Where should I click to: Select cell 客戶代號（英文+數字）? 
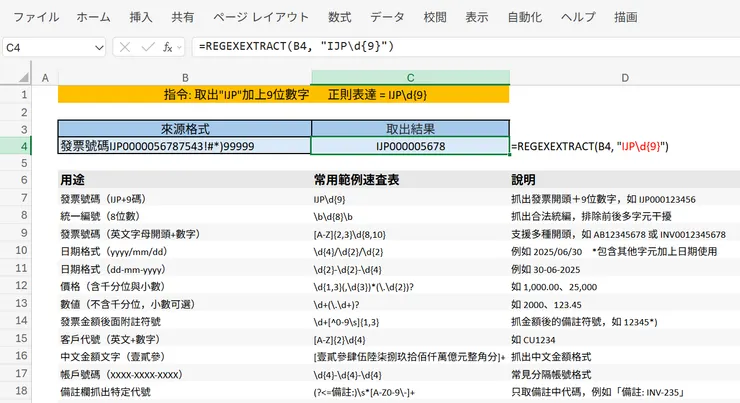tap(185, 339)
